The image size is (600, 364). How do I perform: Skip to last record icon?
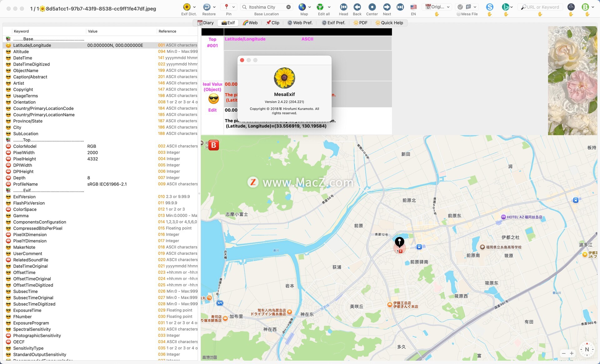coord(400,7)
